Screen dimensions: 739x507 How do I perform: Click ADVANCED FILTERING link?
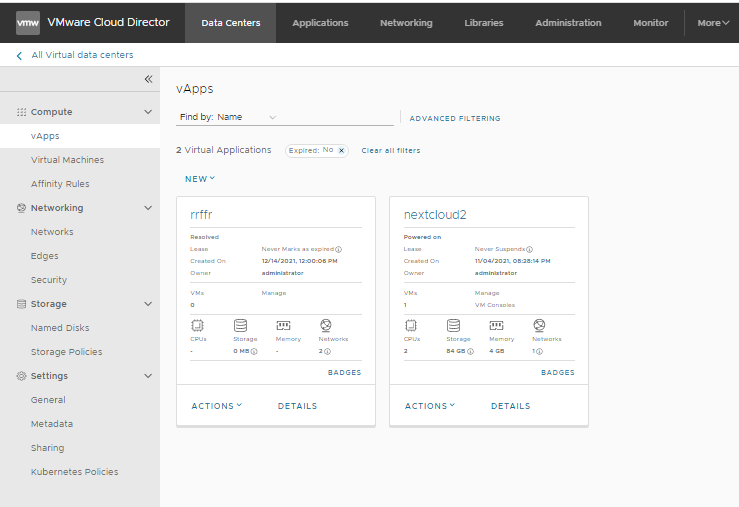pyautogui.click(x=455, y=118)
